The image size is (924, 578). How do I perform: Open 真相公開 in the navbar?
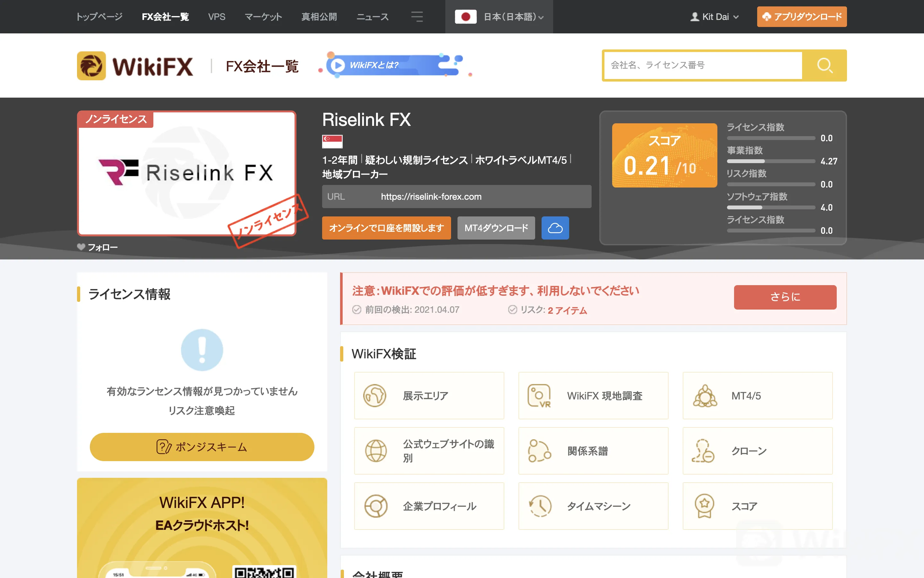click(x=319, y=17)
